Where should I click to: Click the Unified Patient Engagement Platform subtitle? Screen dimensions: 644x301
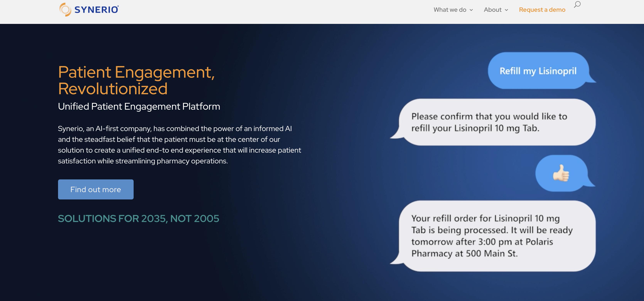coord(139,106)
